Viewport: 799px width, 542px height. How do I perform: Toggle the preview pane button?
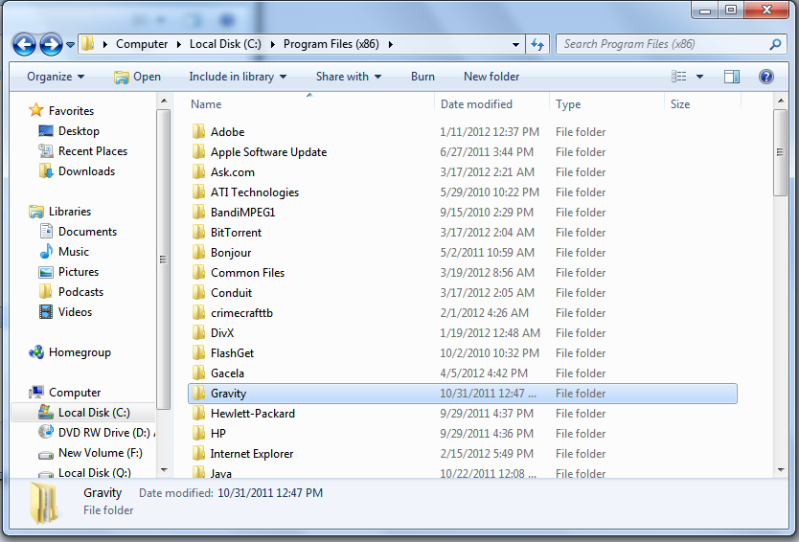point(732,76)
